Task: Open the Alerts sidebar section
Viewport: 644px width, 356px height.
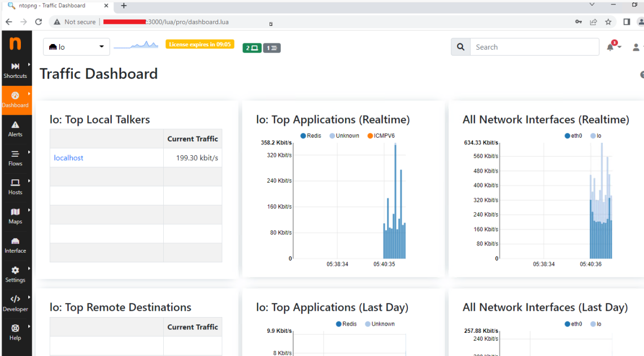Action: 16,129
